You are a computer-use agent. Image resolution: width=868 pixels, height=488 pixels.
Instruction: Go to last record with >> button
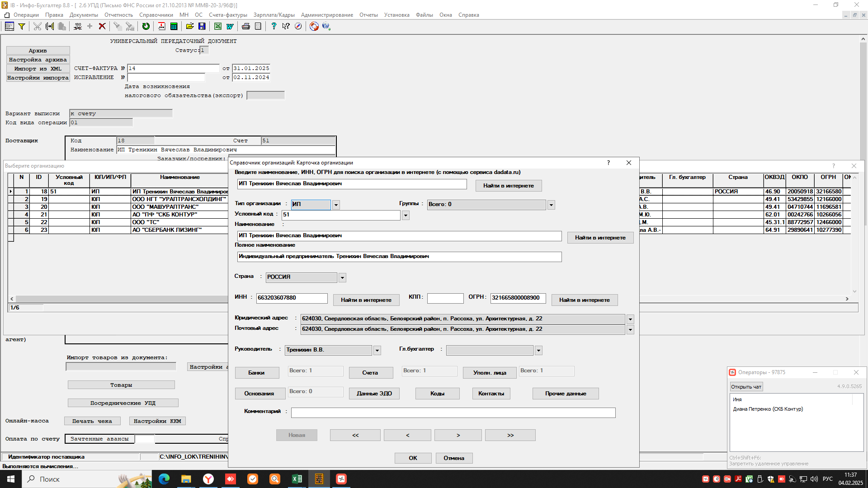click(510, 435)
